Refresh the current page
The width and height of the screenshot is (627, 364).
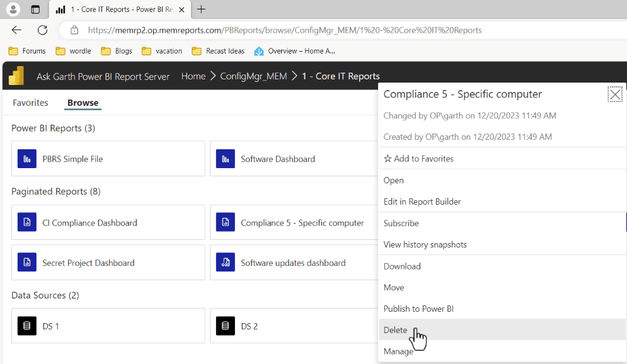43,30
